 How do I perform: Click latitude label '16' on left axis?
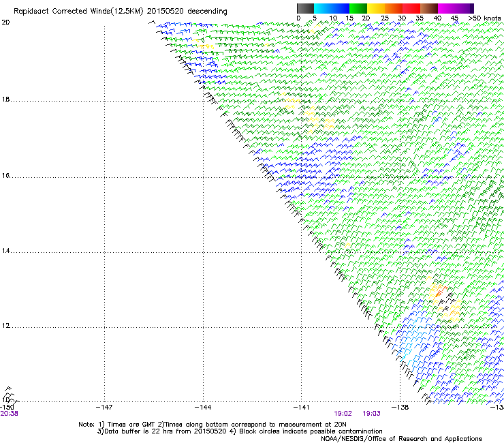[x=5, y=175]
